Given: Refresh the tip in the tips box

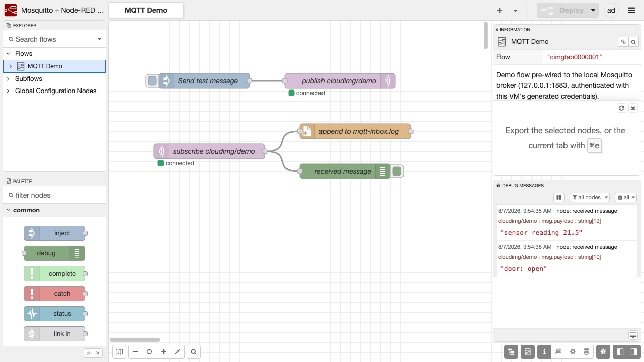Looking at the screenshot, I should click(622, 108).
